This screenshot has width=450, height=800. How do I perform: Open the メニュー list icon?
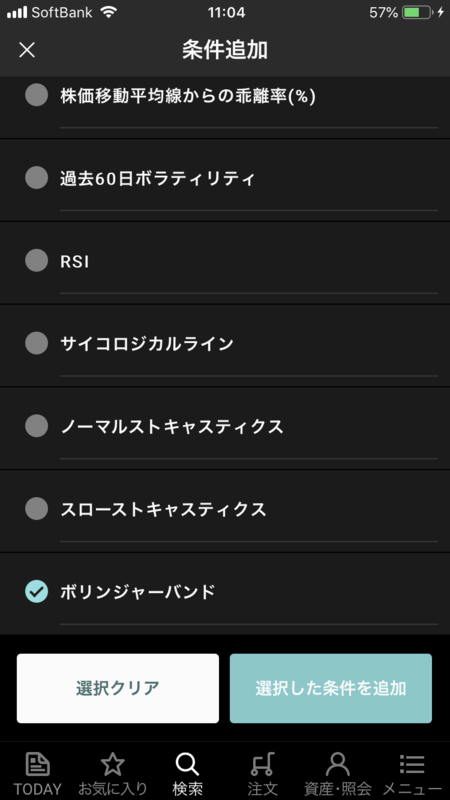tap(412, 765)
